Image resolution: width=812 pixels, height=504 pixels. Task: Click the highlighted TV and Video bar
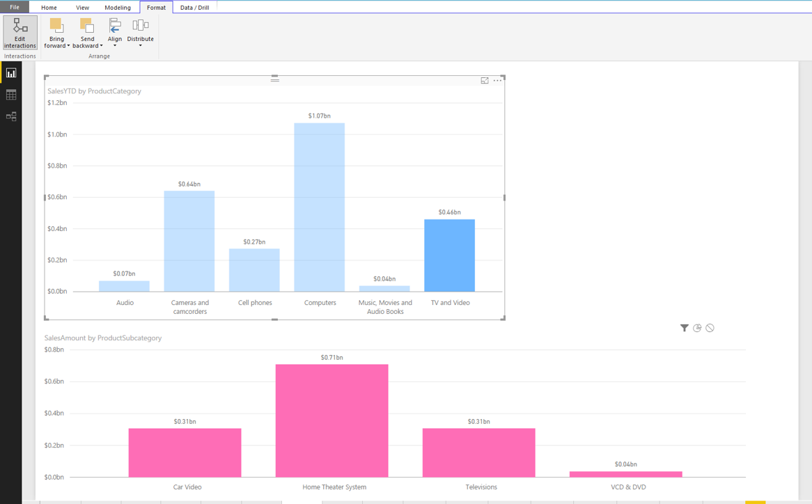(449, 255)
